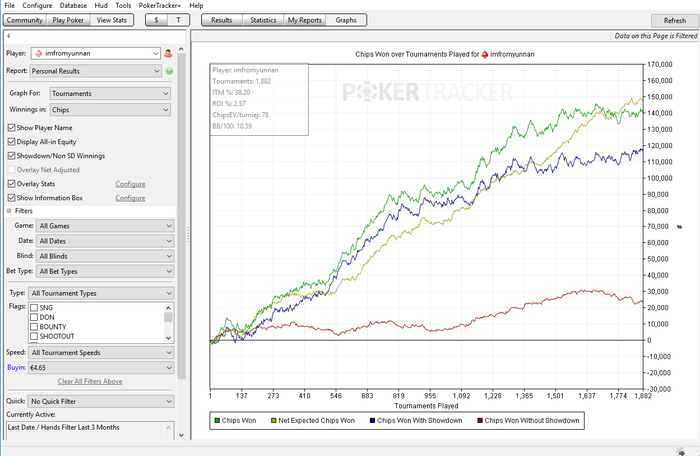
Task: Open the Report dropdown
Action: 95,71
